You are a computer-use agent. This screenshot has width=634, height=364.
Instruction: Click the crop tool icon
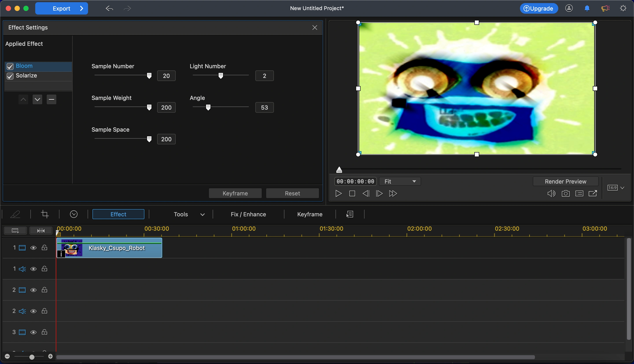coord(45,214)
